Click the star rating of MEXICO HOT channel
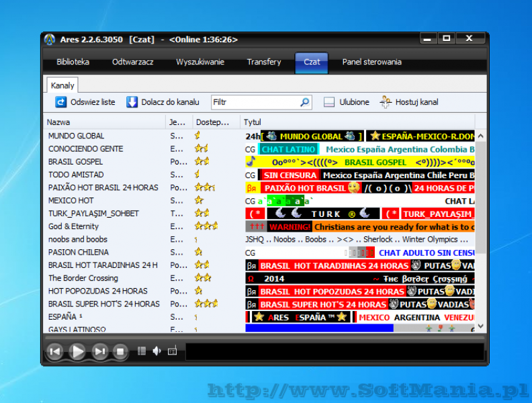The height and width of the screenshot is (403, 532). (199, 200)
